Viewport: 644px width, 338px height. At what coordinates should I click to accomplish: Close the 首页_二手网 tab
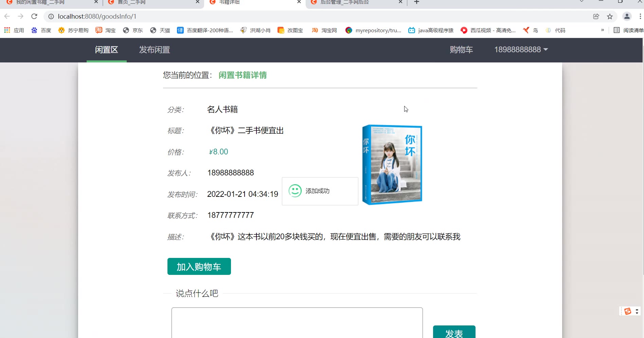pyautogui.click(x=198, y=2)
